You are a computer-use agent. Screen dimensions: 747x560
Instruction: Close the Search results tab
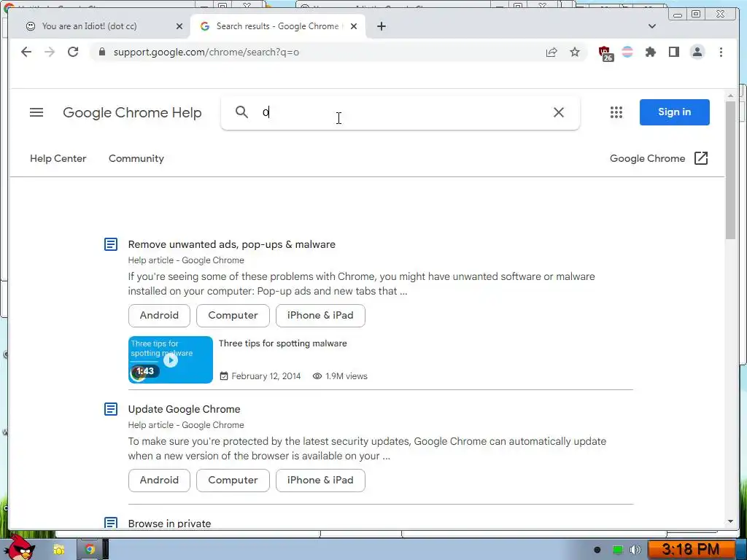[x=354, y=26]
